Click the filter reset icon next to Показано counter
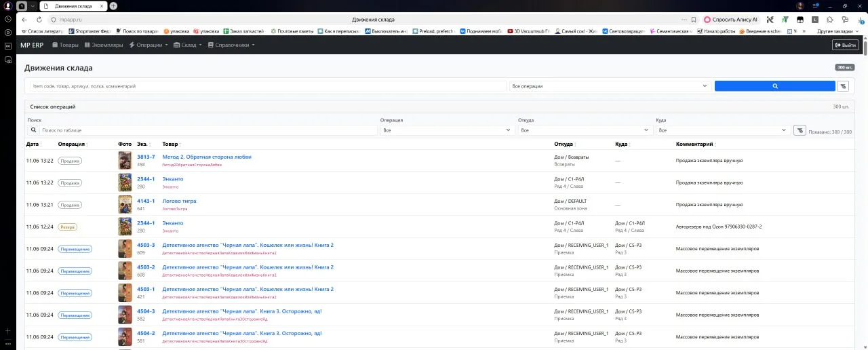Viewport: 868px width, 350px height. click(x=800, y=130)
